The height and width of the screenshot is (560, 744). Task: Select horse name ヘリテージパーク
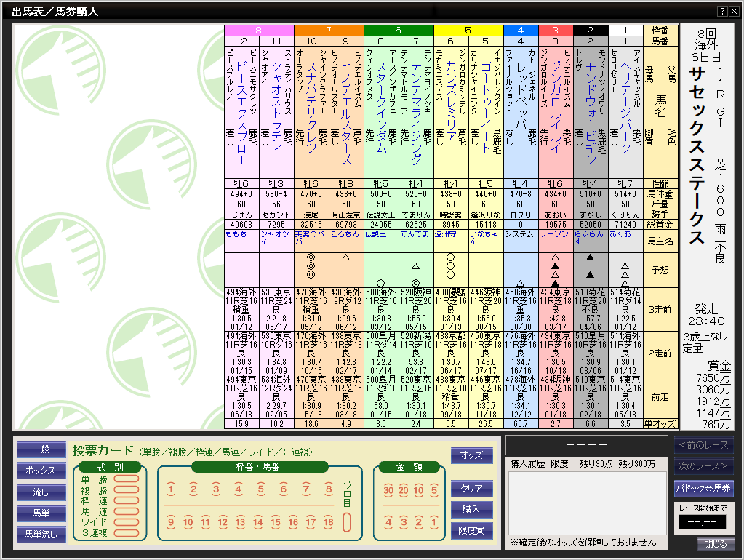point(626,107)
